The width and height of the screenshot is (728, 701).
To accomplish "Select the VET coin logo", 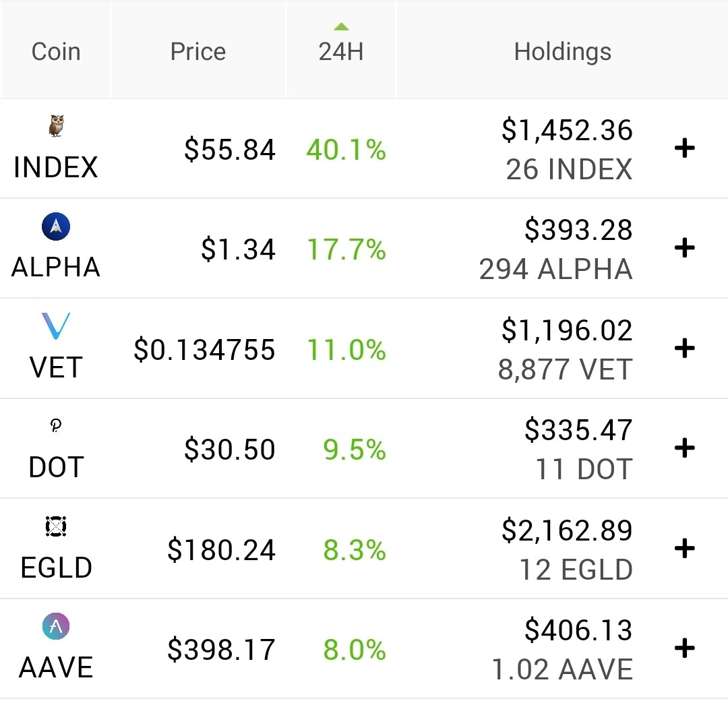I will 56,326.
